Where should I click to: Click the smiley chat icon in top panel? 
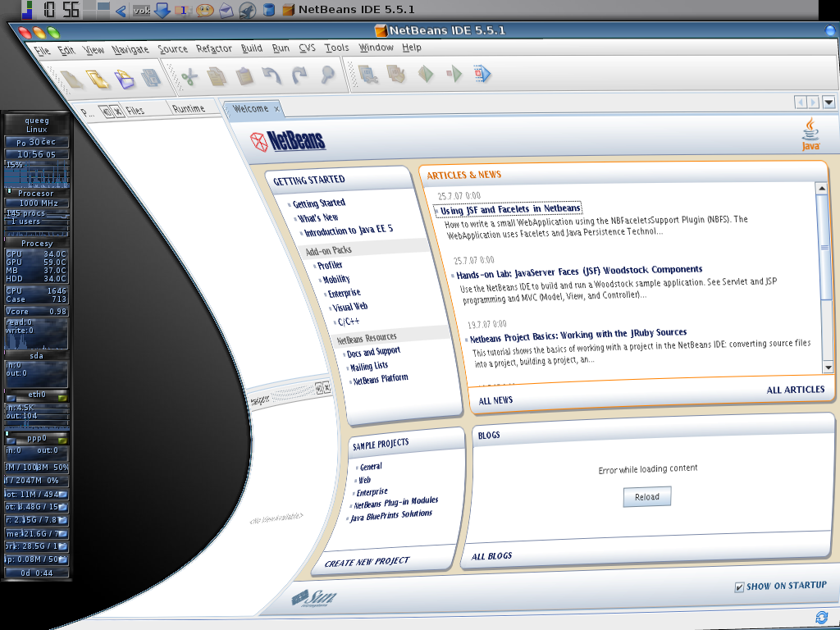(205, 10)
